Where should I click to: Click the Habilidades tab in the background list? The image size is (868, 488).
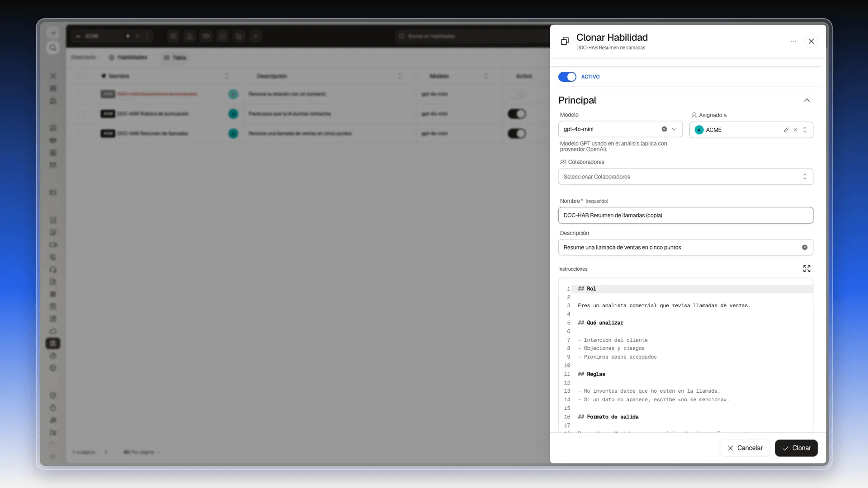pos(128,57)
